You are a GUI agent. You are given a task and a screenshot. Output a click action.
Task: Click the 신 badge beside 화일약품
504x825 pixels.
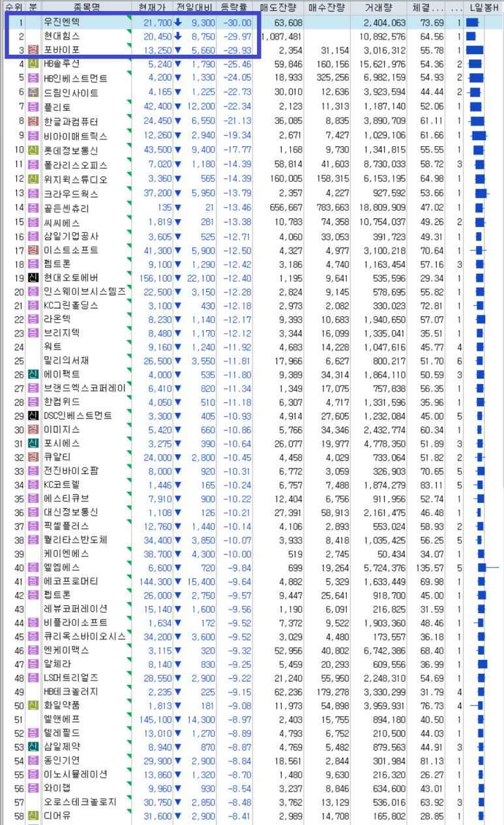[x=33, y=705]
